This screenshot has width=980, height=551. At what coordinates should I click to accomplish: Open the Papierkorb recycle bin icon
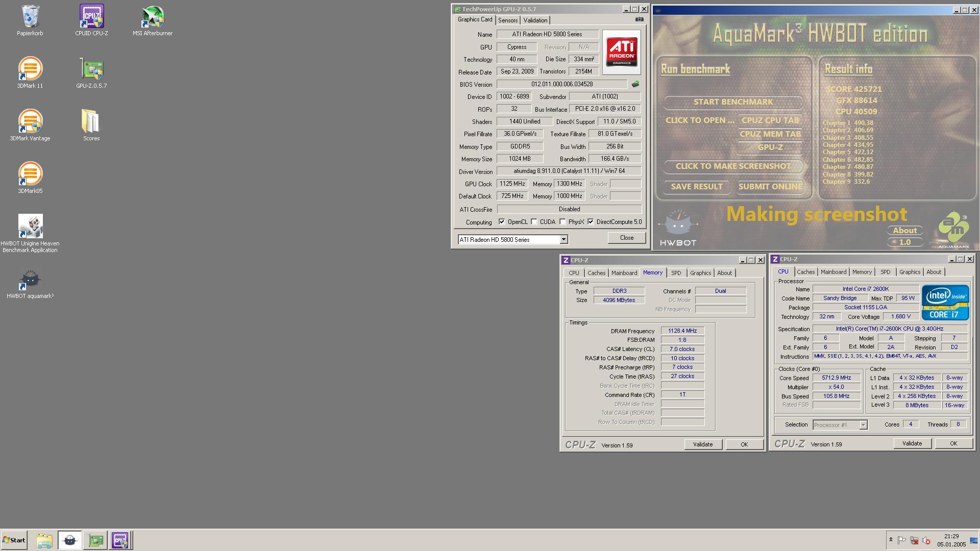tap(30, 20)
